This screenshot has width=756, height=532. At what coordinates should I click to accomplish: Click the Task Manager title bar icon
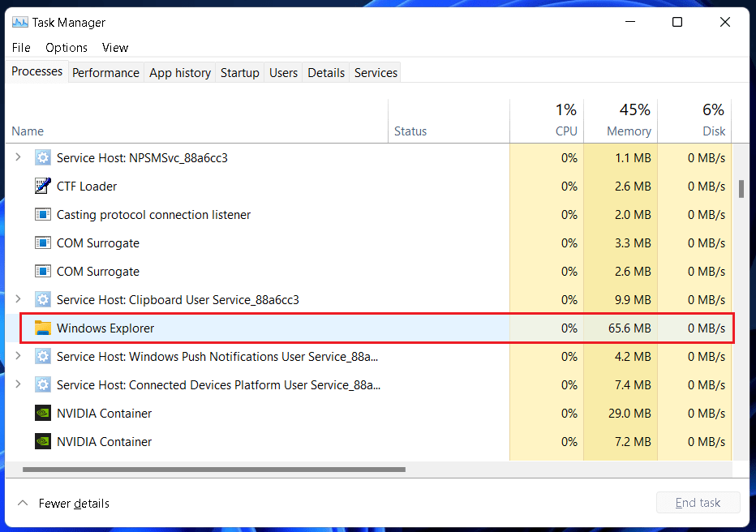coord(19,22)
